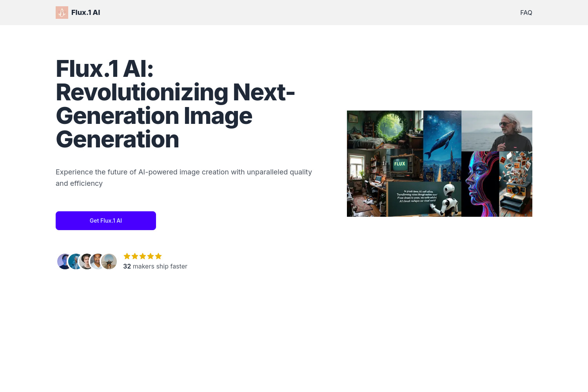The image size is (588, 392).
Task: Click the first maker avatar
Action: (x=64, y=261)
